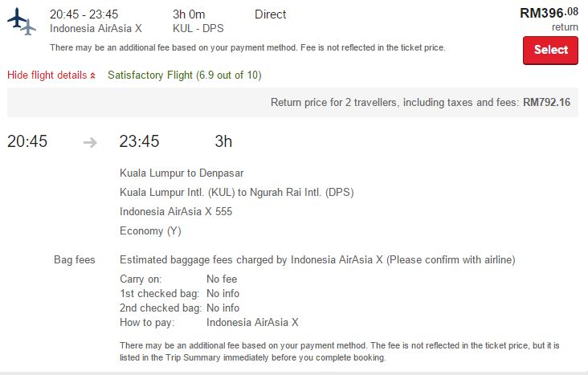Click the red Select button
Viewport: 588px width, 375px height.
click(x=550, y=51)
